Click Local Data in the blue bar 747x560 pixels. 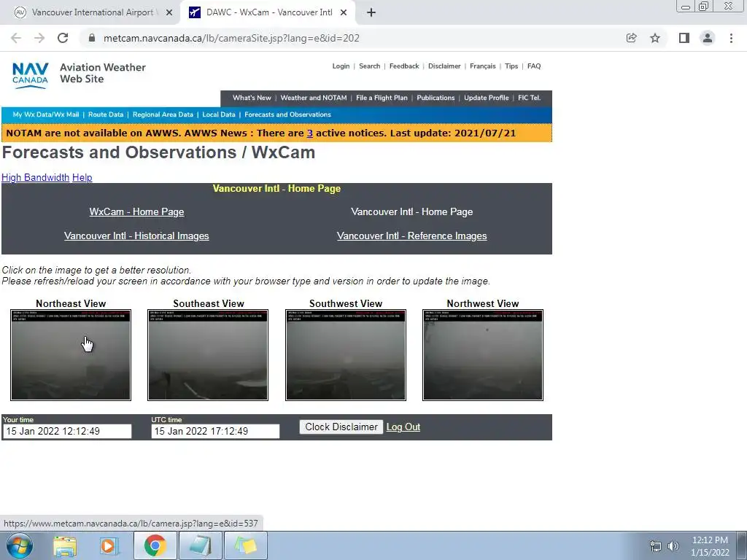pyautogui.click(x=219, y=114)
